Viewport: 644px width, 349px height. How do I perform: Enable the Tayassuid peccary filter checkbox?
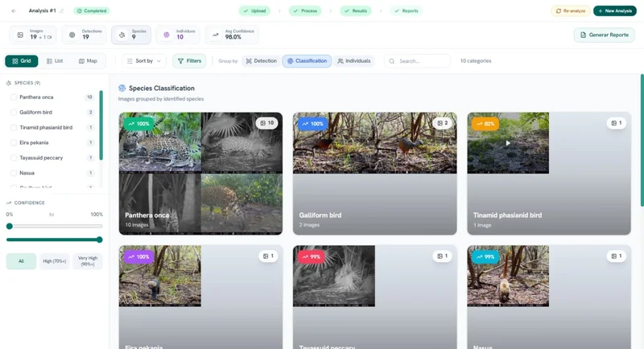13,158
